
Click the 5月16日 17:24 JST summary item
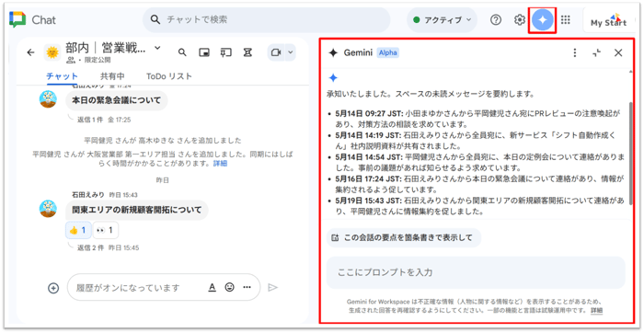(x=478, y=184)
